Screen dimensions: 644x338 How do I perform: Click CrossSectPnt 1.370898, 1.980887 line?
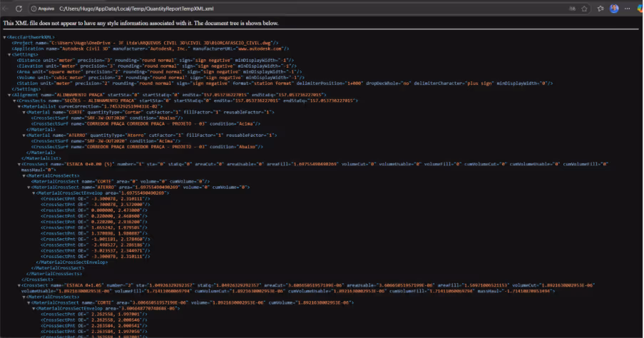94,233
